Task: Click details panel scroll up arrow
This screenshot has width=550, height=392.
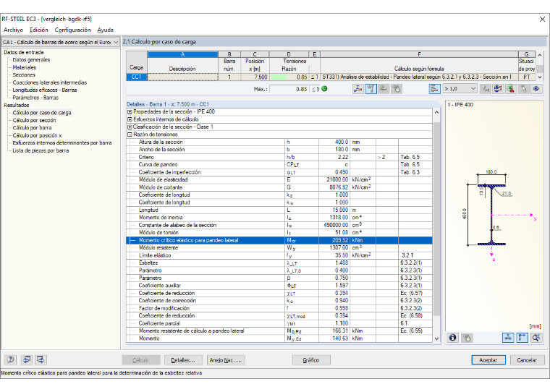Action: (x=436, y=112)
